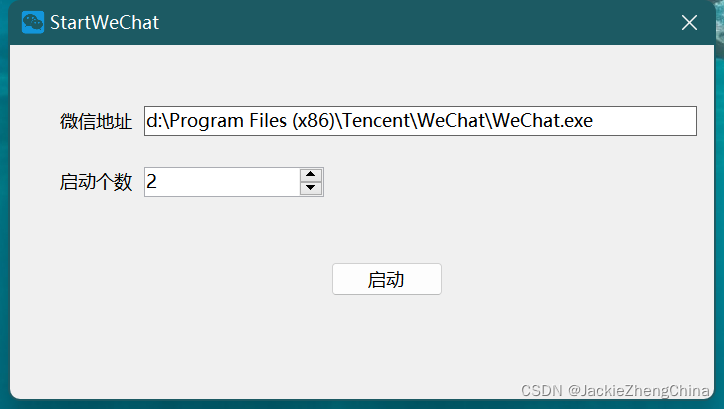Click the 微信地址 label
The height and width of the screenshot is (409, 724).
coord(96,121)
